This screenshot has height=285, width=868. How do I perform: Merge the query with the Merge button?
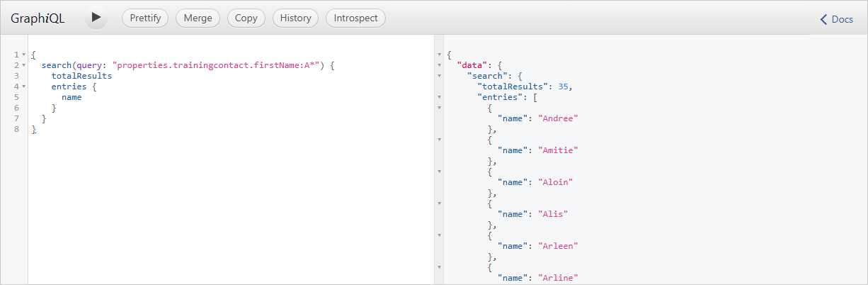click(x=198, y=18)
